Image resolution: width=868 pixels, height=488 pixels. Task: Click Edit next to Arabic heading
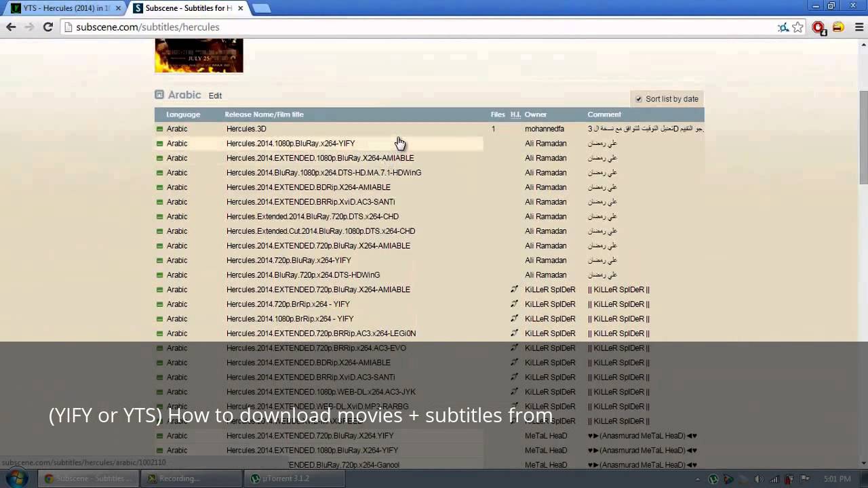(x=215, y=96)
